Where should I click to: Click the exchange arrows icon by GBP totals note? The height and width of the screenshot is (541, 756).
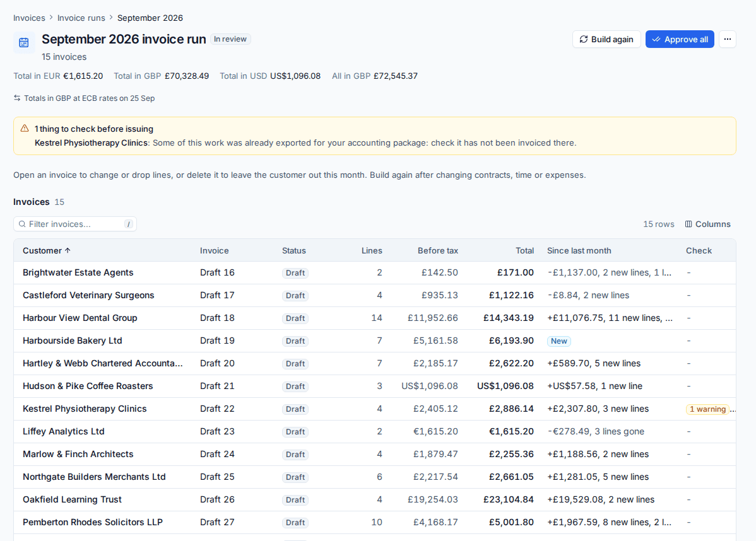tap(17, 98)
